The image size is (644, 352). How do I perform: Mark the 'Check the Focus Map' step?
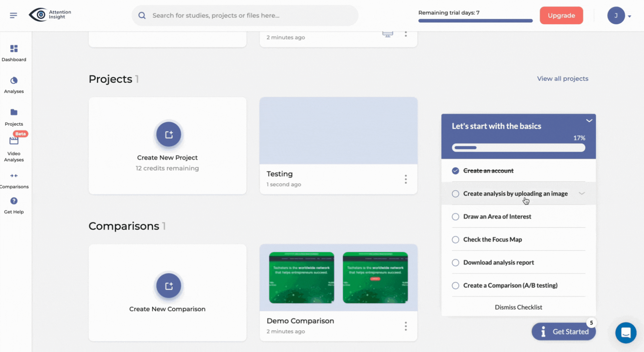click(455, 239)
